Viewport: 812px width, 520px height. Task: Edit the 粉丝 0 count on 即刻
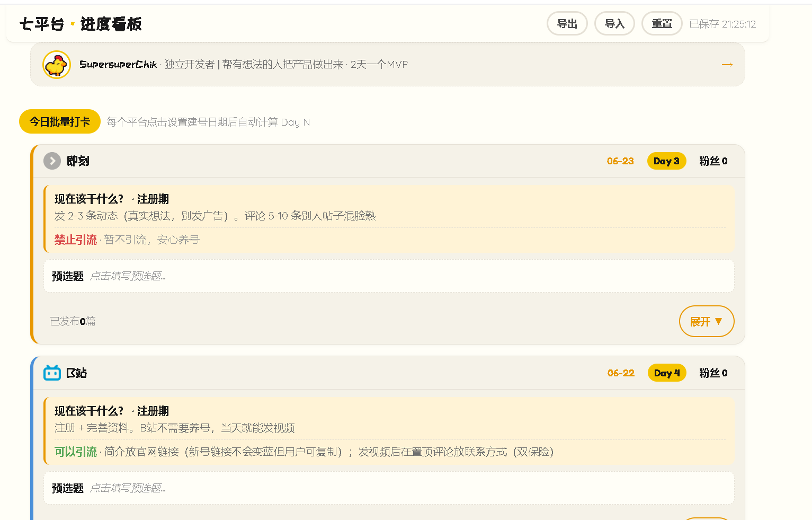click(713, 161)
